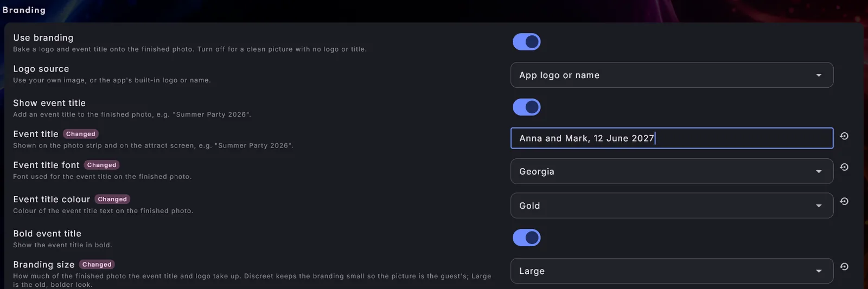Click the Bold event title label
Viewport: 868px width, 289px height.
(47, 234)
